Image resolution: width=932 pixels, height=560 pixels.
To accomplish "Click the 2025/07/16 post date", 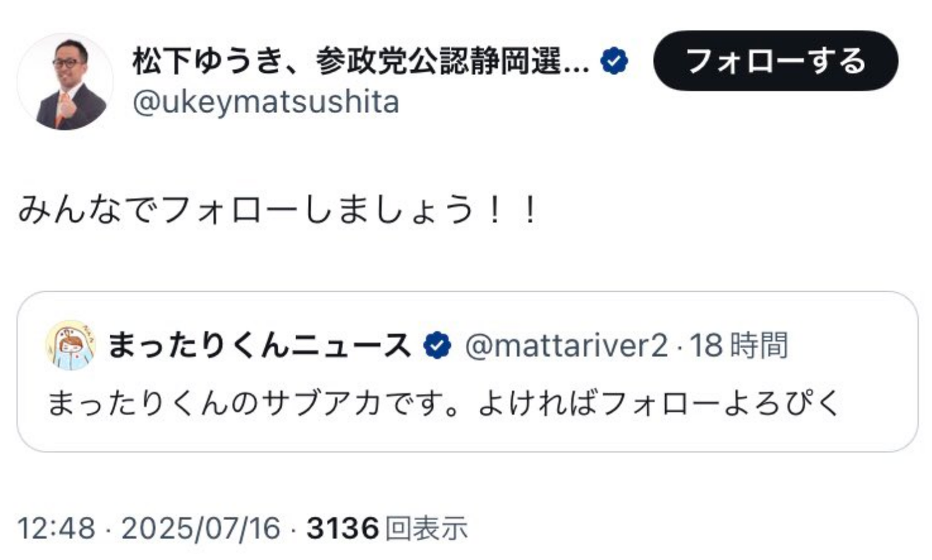I will pos(201,529).
